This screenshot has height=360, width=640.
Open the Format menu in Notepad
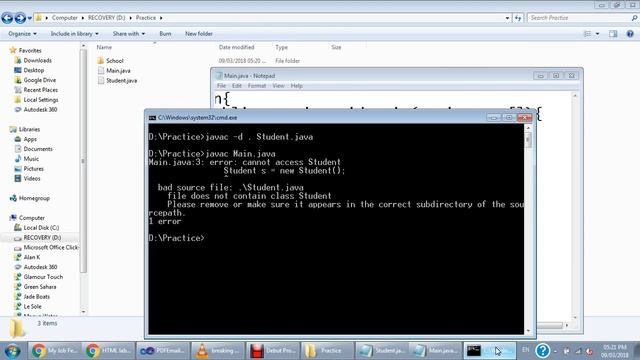[x=257, y=86]
